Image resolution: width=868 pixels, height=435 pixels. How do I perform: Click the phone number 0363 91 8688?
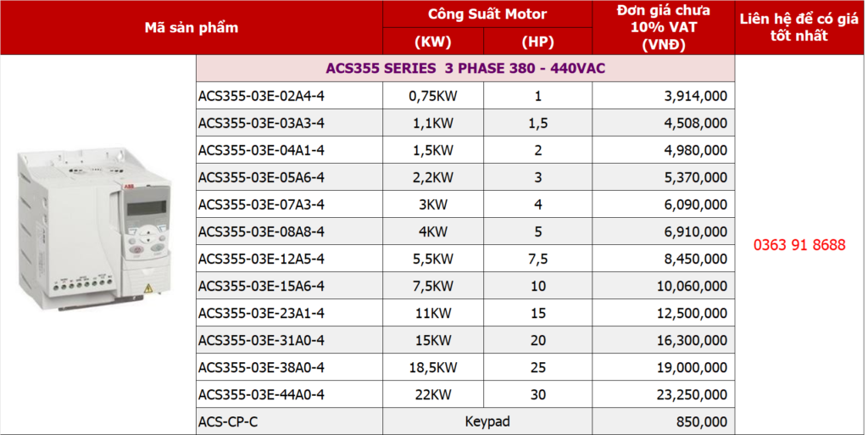[799, 245]
